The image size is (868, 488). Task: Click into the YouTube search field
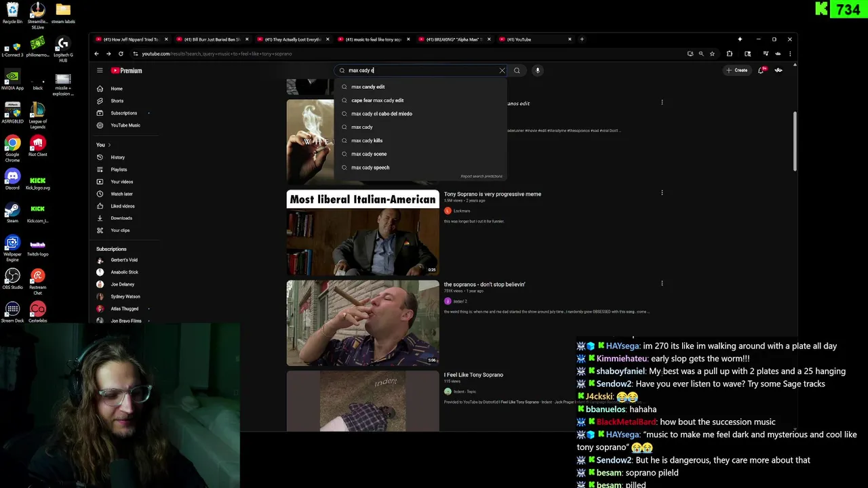[422, 70]
